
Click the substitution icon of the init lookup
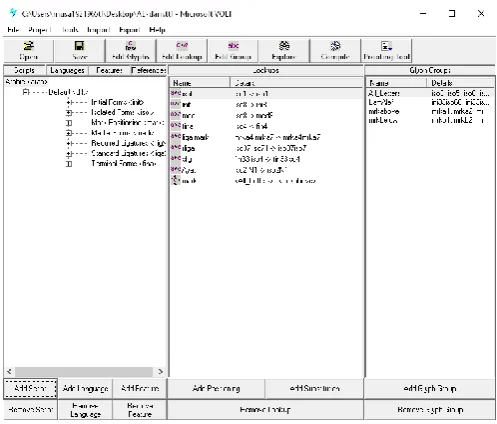(x=176, y=104)
